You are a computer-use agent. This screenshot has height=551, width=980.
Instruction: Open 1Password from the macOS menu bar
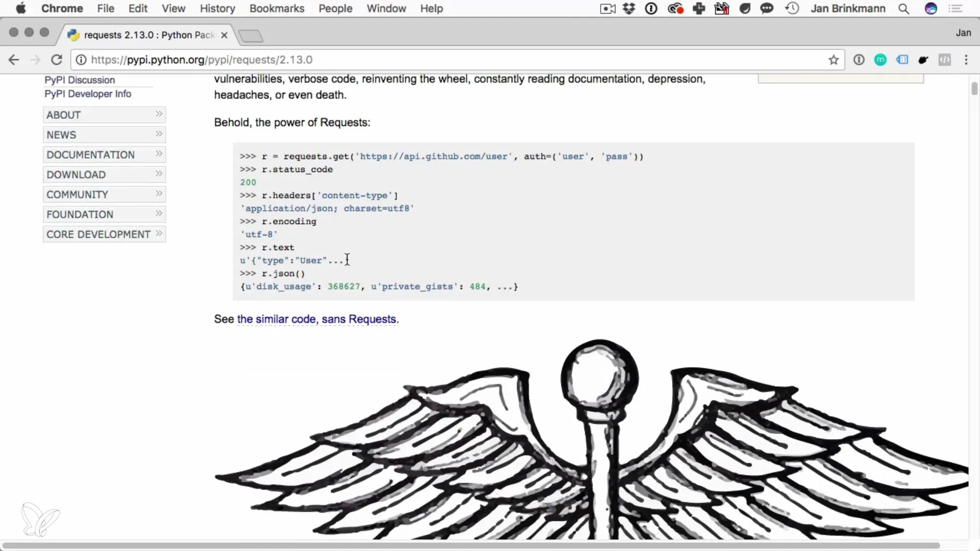coord(651,9)
